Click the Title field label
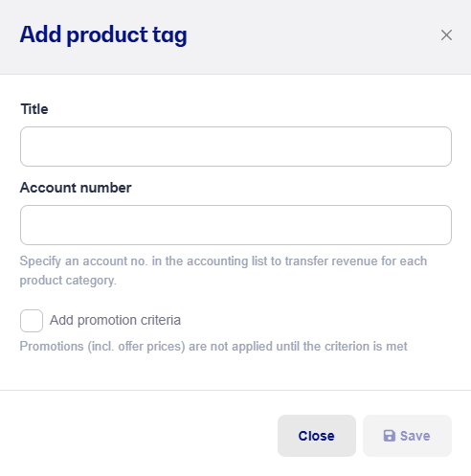The width and height of the screenshot is (471, 476). (x=34, y=109)
